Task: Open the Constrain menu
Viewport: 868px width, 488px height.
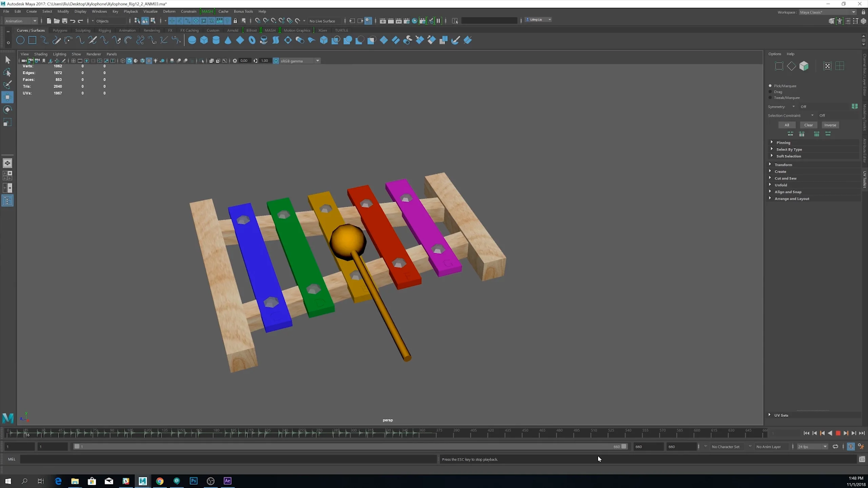Action: point(189,11)
